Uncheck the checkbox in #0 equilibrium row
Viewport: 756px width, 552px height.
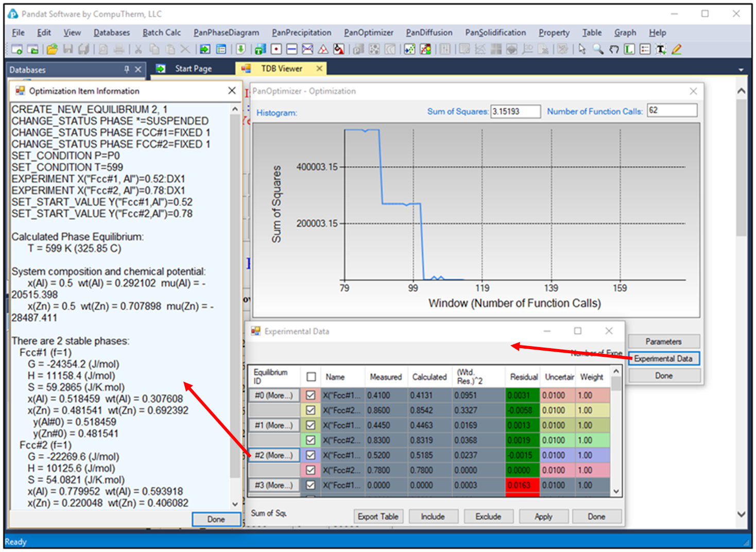[311, 395]
